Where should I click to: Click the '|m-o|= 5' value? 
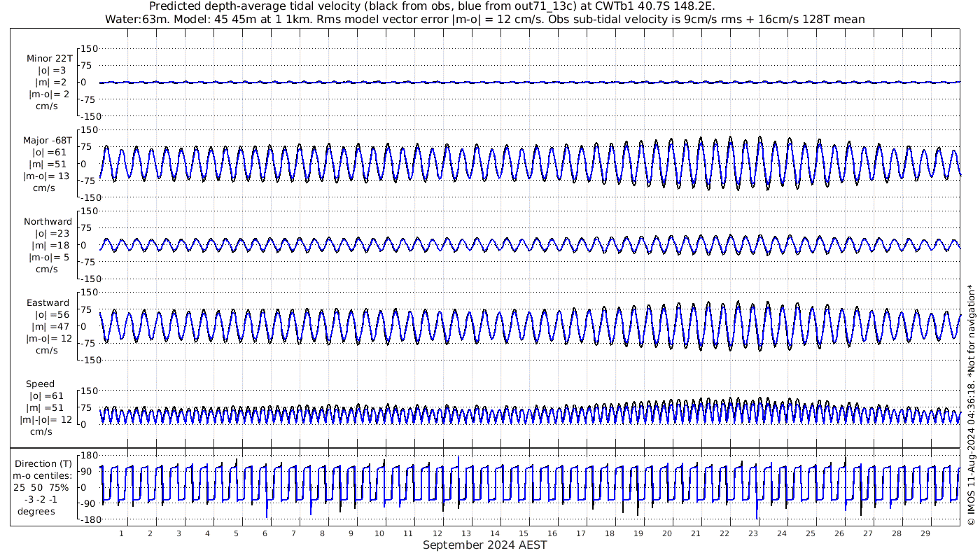[x=49, y=257]
